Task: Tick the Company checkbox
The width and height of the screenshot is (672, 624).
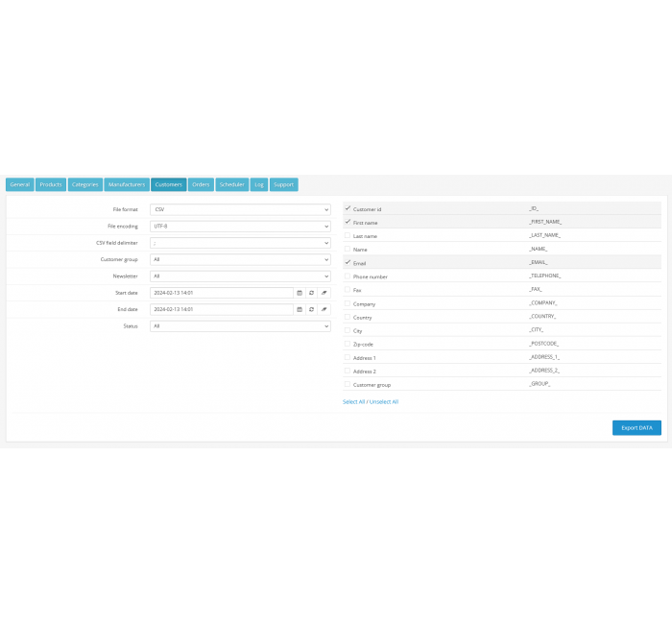Action: tap(348, 303)
